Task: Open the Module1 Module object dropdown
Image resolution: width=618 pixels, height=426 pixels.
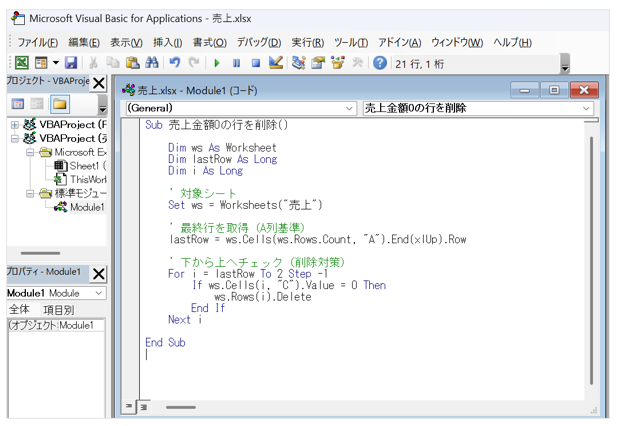Action: 99,293
